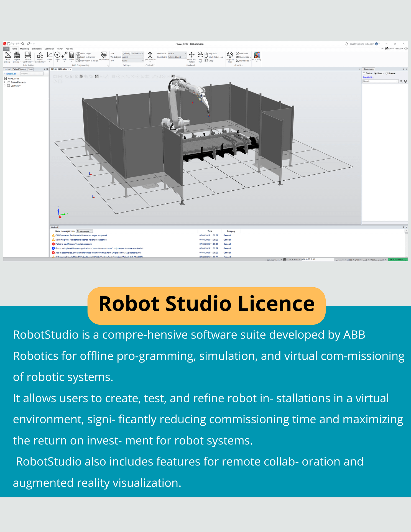Select the Station radio button
The width and height of the screenshot is (411, 532).
(364, 73)
